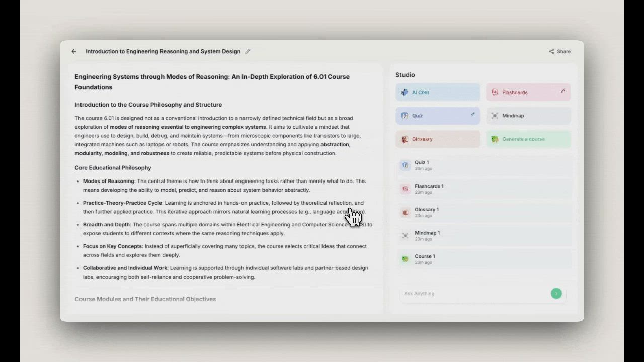Viewport: 644px width, 362px height.
Task: Click the AI Chat icon
Action: (405, 92)
